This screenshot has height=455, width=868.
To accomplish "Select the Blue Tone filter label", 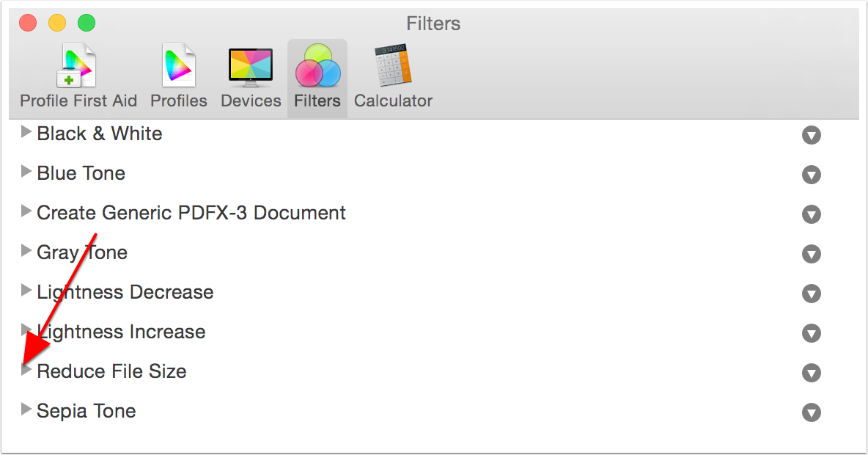I will (x=81, y=173).
